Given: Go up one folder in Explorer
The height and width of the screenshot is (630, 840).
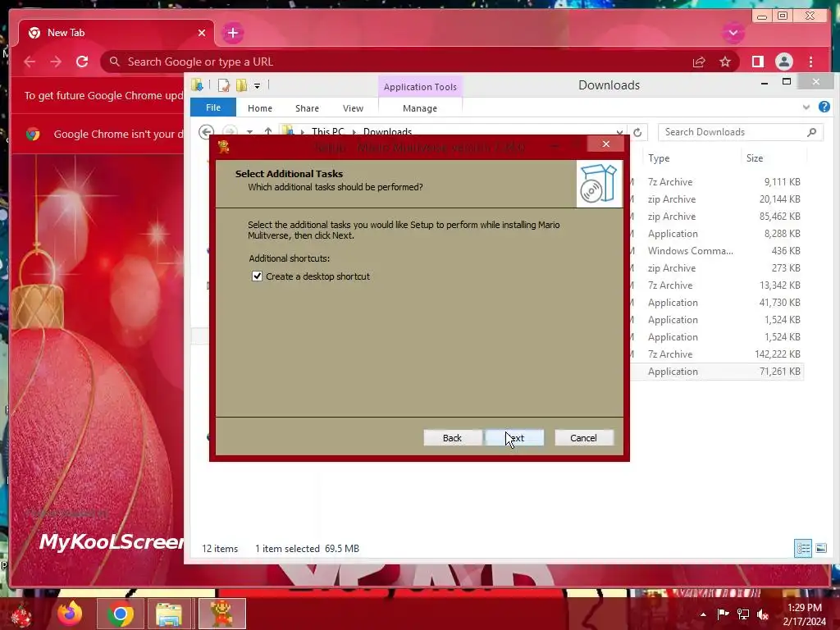Looking at the screenshot, I should pyautogui.click(x=268, y=132).
